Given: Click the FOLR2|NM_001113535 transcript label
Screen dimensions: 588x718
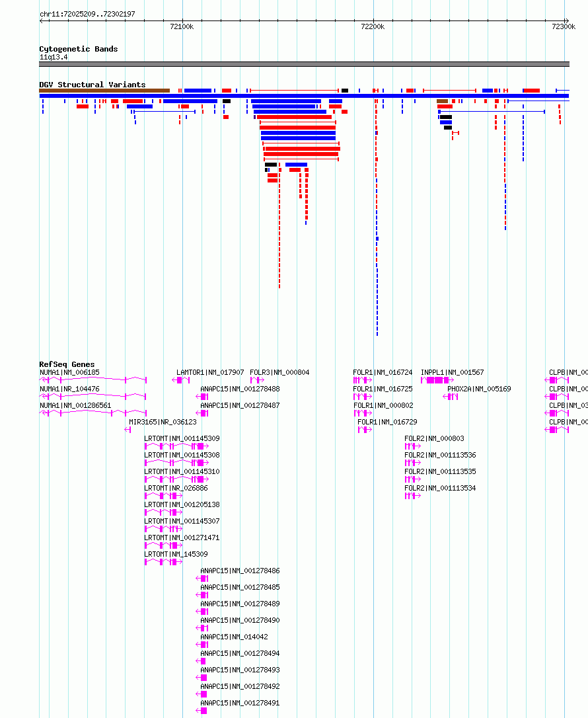Looking at the screenshot, I should 440,471.
